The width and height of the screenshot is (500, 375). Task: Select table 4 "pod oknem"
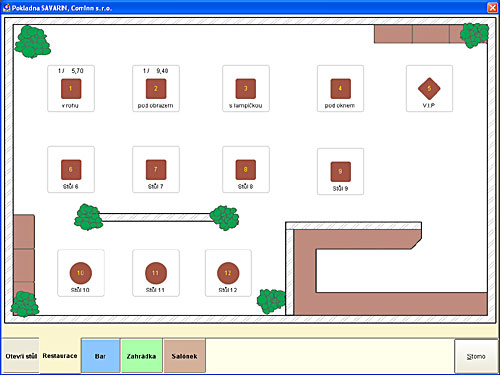tap(340, 89)
